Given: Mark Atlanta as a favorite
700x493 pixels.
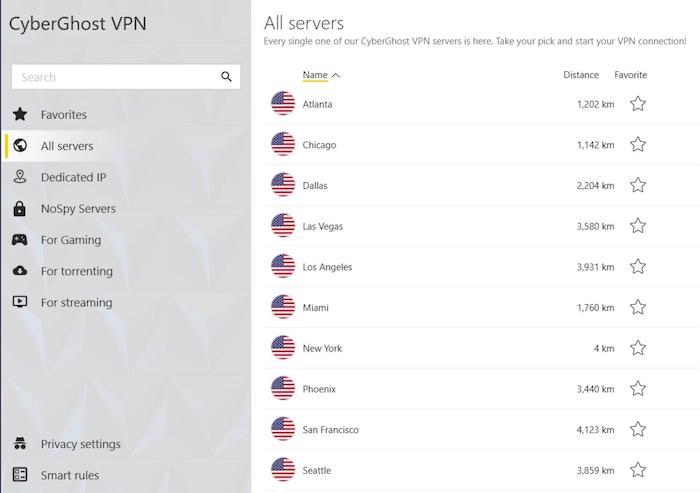Looking at the screenshot, I should point(638,104).
